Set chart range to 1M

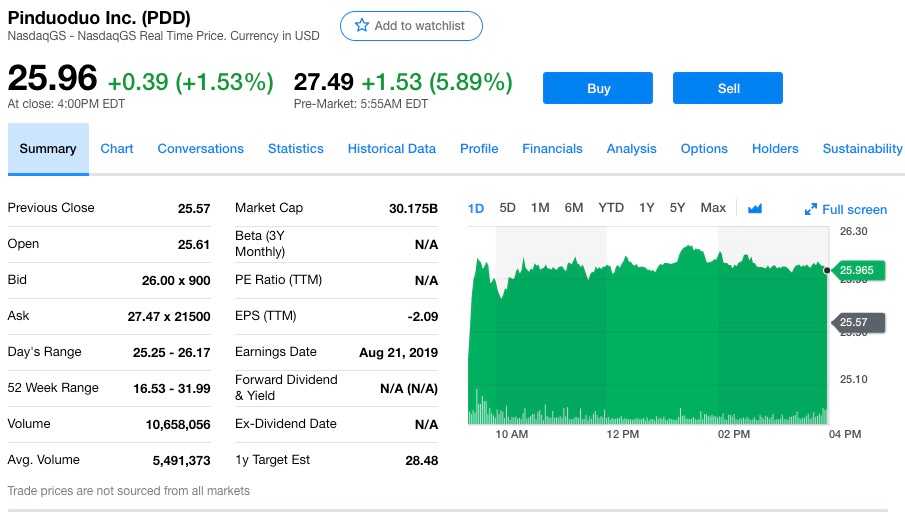[x=540, y=208]
